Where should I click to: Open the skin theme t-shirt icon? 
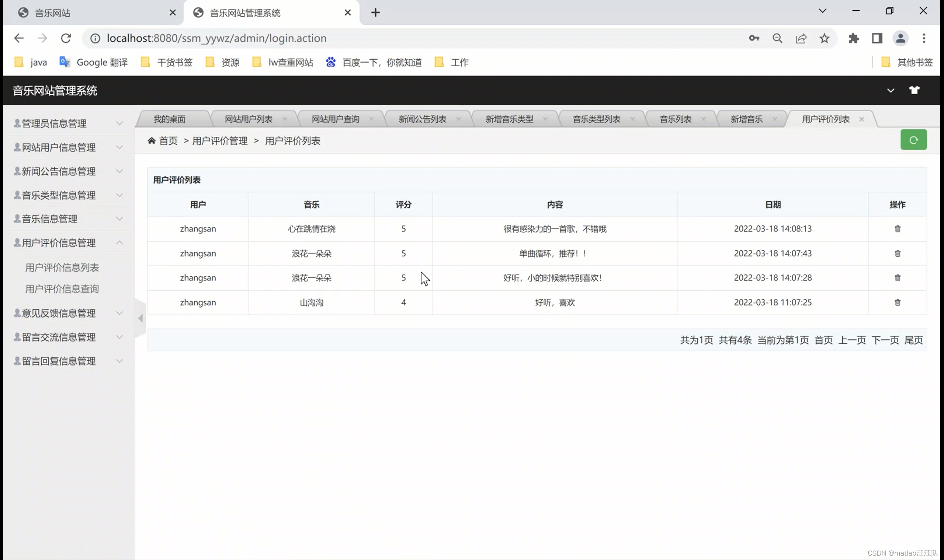click(914, 90)
